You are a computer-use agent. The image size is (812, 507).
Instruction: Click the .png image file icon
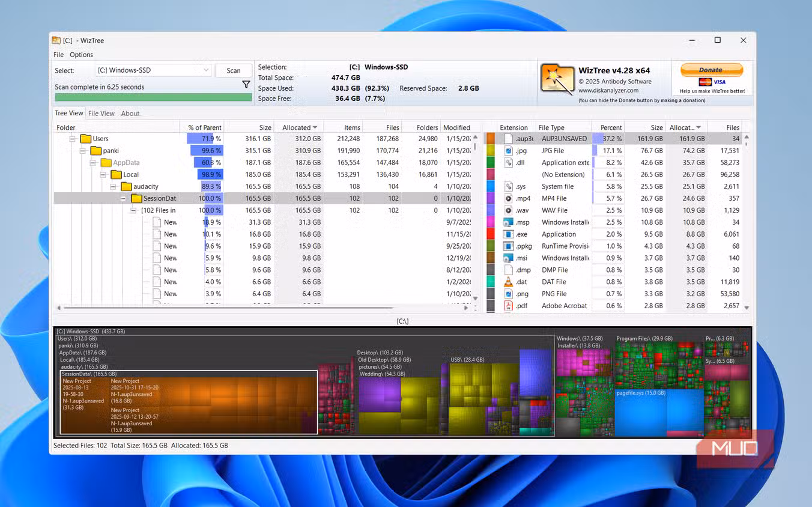[508, 294]
